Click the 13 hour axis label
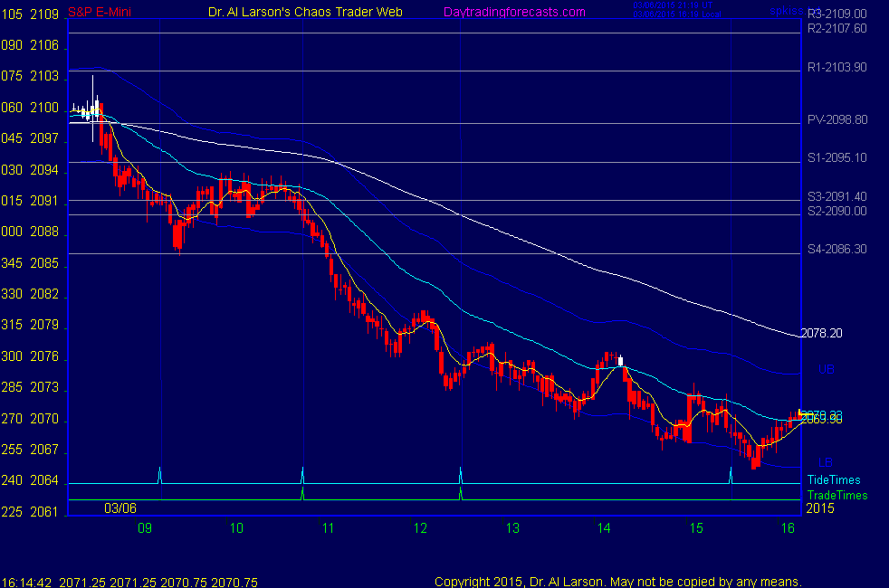 point(512,528)
